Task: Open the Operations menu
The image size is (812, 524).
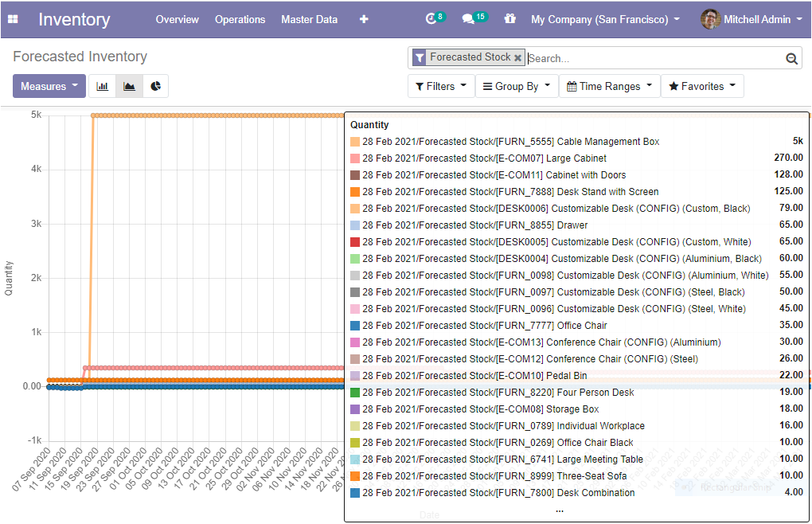Action: tap(240, 19)
